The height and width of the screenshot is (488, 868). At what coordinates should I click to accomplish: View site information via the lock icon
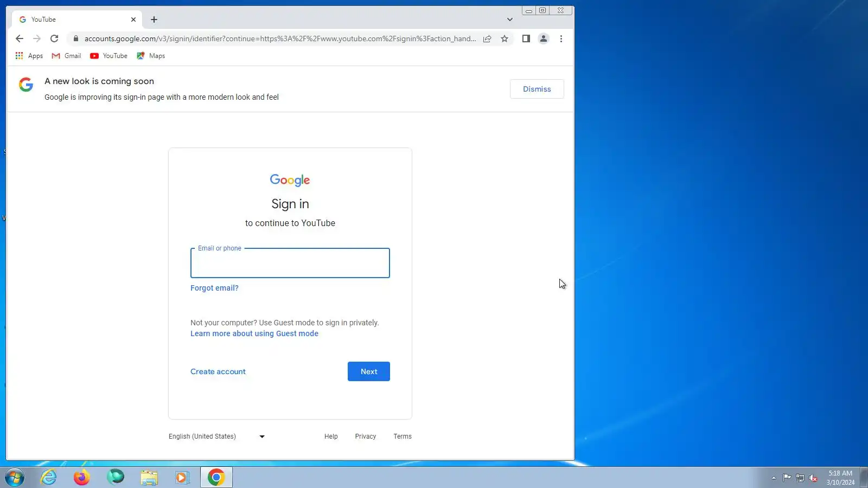point(76,38)
